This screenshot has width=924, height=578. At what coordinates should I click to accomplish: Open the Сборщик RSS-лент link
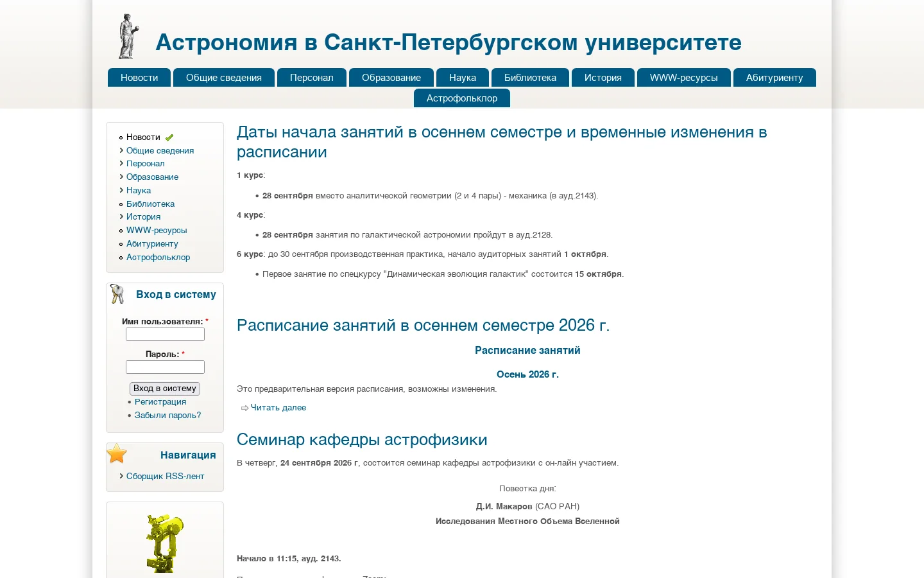(165, 476)
